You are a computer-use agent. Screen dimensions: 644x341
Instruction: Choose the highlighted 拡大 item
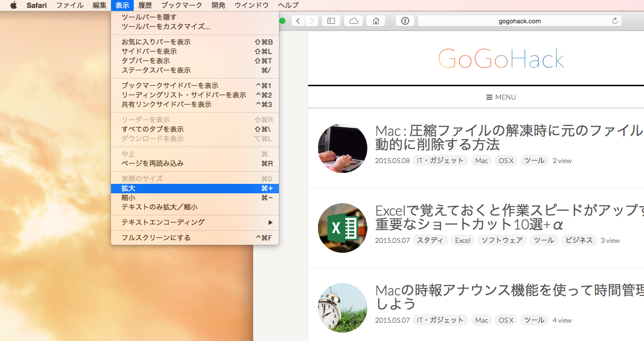coord(195,188)
